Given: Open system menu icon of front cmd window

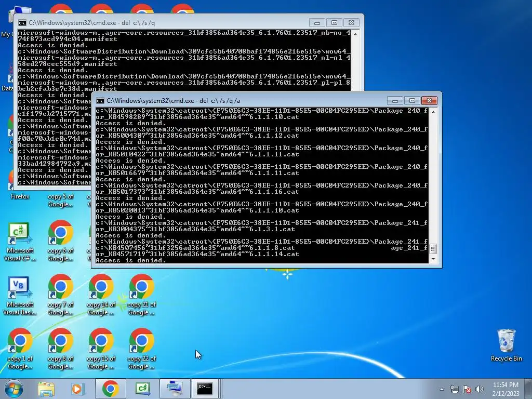Looking at the screenshot, I should [x=100, y=101].
